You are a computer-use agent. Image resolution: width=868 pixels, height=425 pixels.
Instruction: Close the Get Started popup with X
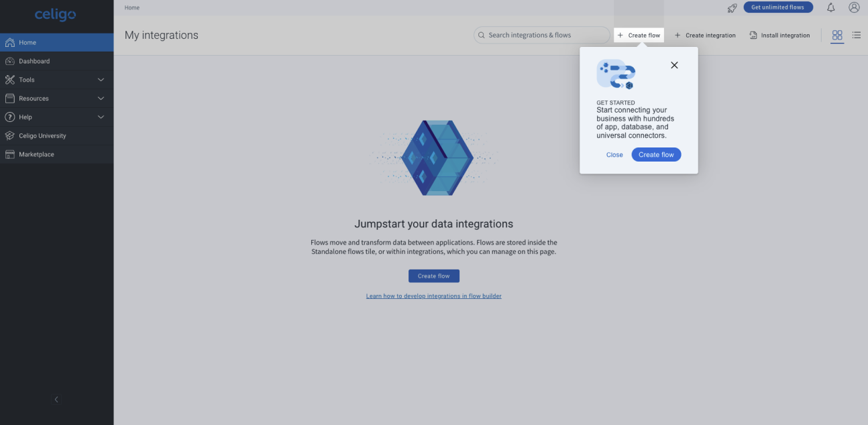tap(674, 65)
